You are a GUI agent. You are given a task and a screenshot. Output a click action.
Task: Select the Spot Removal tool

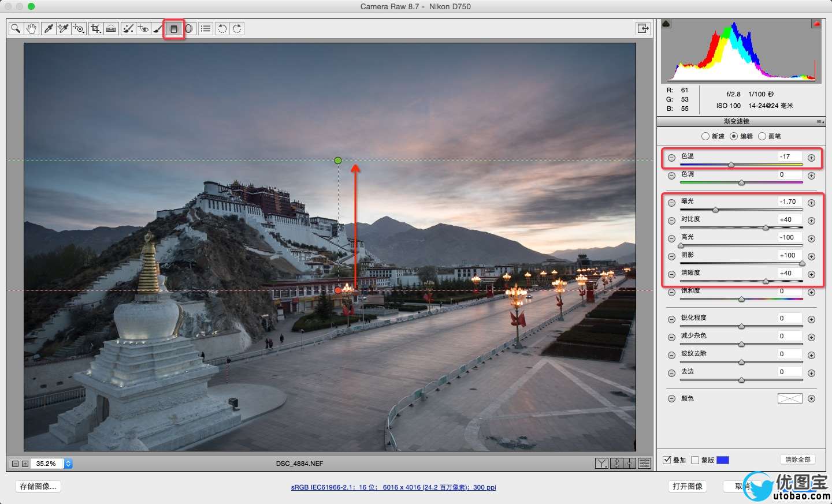coord(128,28)
